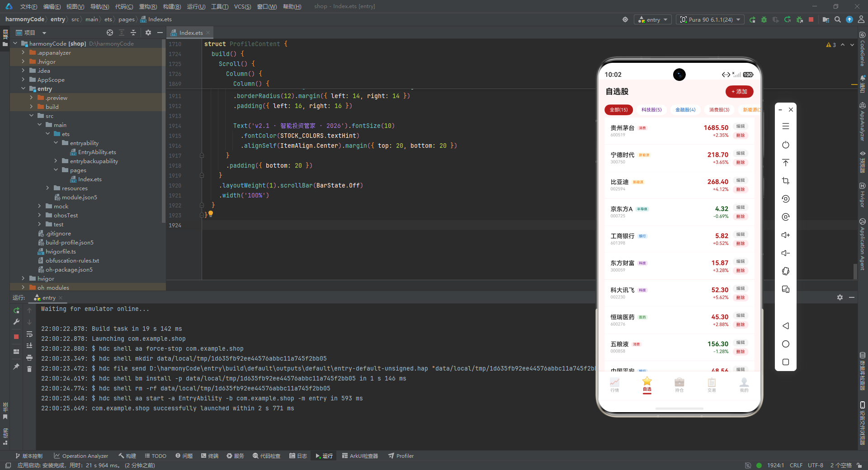
Task: Open the Pura 90 device dropdown
Action: tap(710, 19)
